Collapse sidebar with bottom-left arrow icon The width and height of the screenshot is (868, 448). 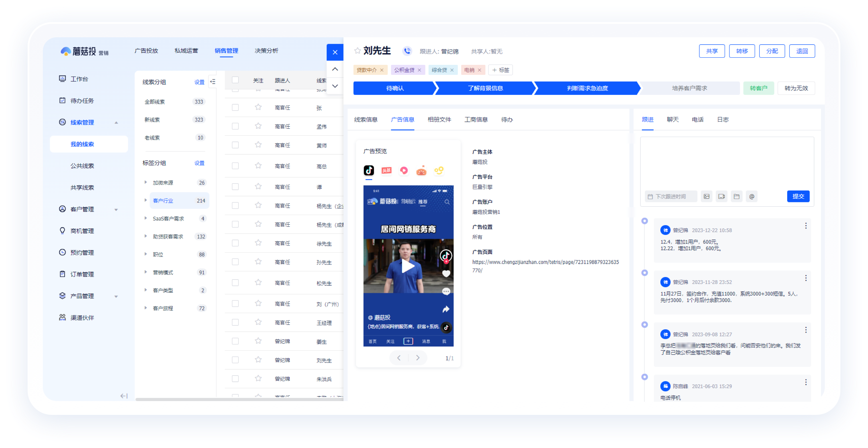[x=124, y=396]
